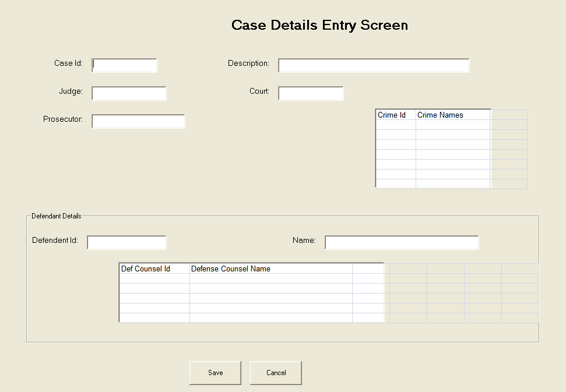Click the Crime Id column header
Screen dimensions: 566x392
396,115
